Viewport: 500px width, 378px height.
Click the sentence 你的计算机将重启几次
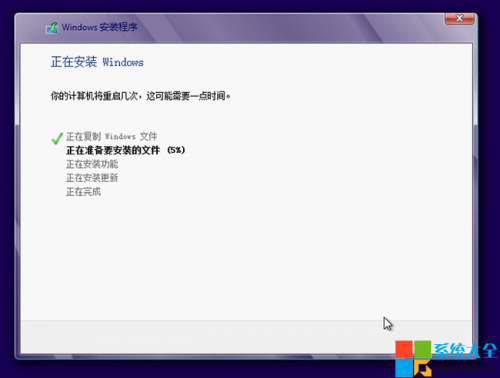pyautogui.click(x=94, y=96)
